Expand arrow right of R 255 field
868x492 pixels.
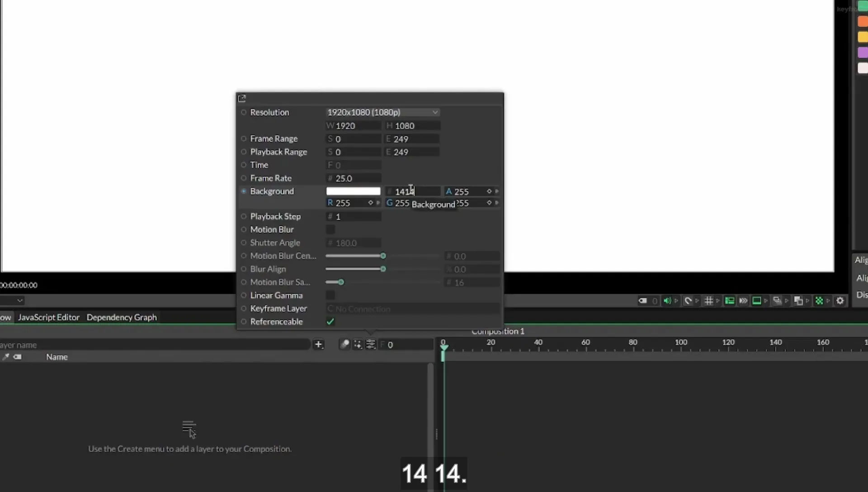(378, 203)
